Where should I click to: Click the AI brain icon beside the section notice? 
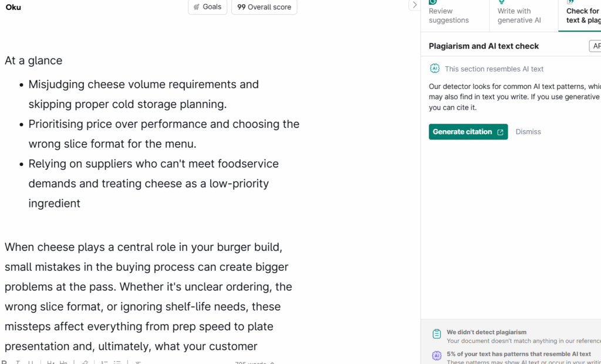click(435, 69)
